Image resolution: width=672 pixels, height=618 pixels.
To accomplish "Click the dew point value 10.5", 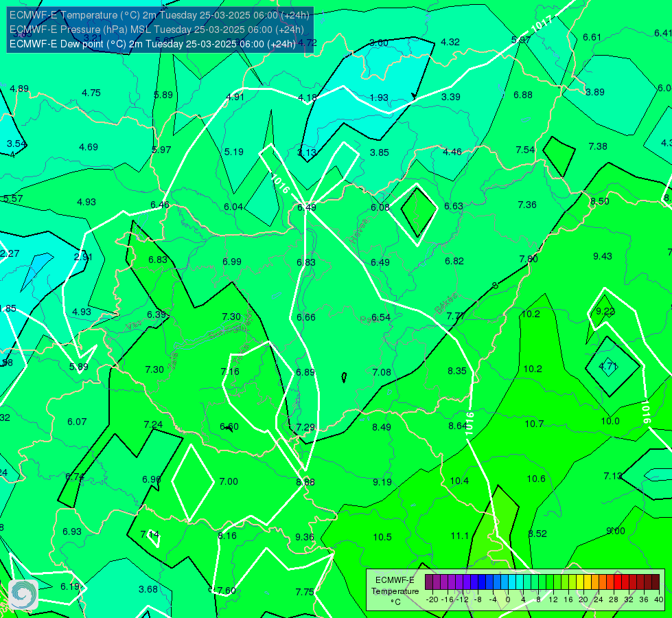I will pos(382,538).
